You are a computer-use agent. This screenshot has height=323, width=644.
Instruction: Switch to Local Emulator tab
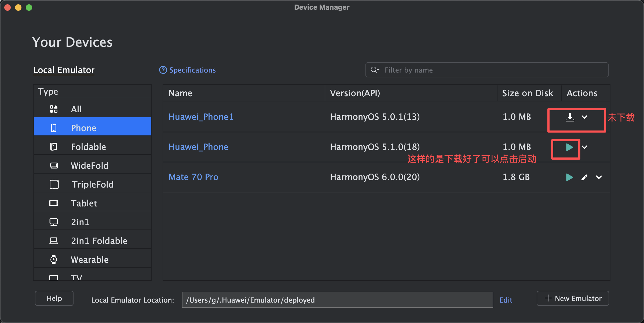tap(64, 70)
